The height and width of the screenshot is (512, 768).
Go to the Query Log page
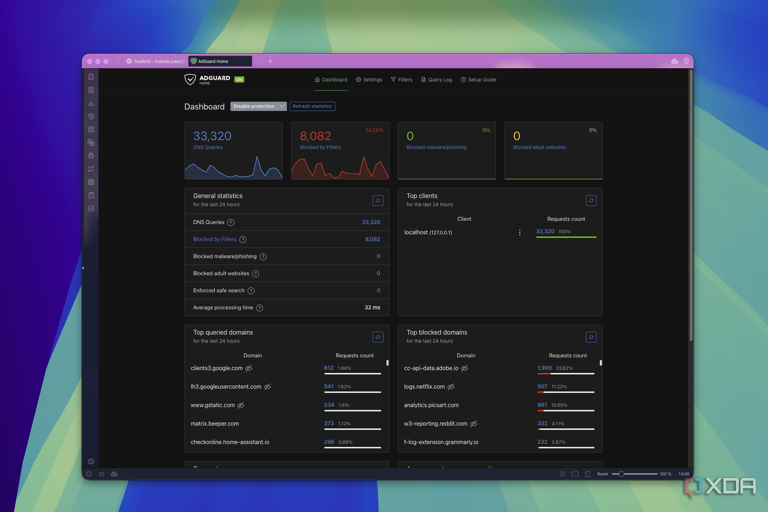click(x=436, y=80)
